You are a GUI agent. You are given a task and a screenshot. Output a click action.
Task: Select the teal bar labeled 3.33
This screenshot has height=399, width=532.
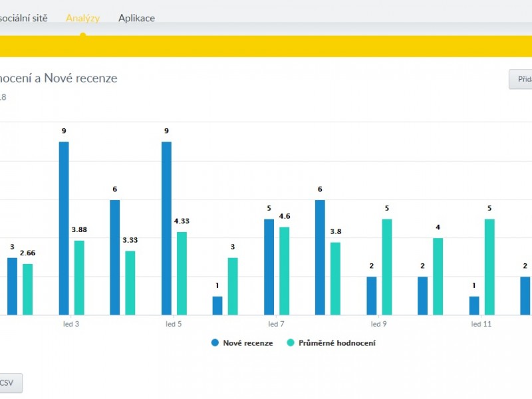point(130,283)
